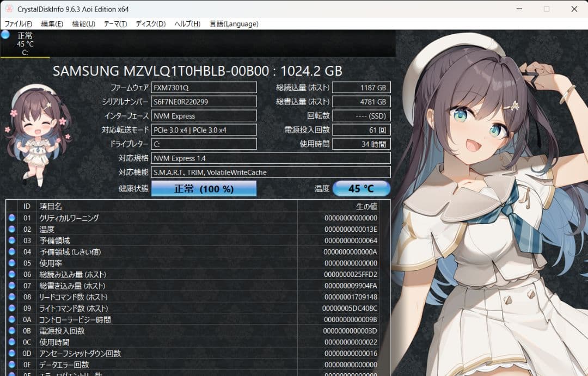Click status orb of row 05 使用率
588x376 pixels.
pyautogui.click(x=11, y=263)
